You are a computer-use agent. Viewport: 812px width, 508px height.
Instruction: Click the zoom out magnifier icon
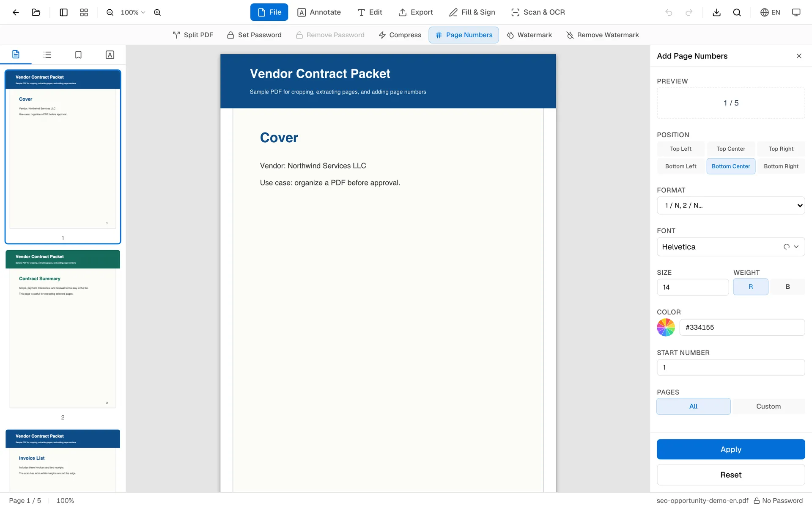[110, 12]
